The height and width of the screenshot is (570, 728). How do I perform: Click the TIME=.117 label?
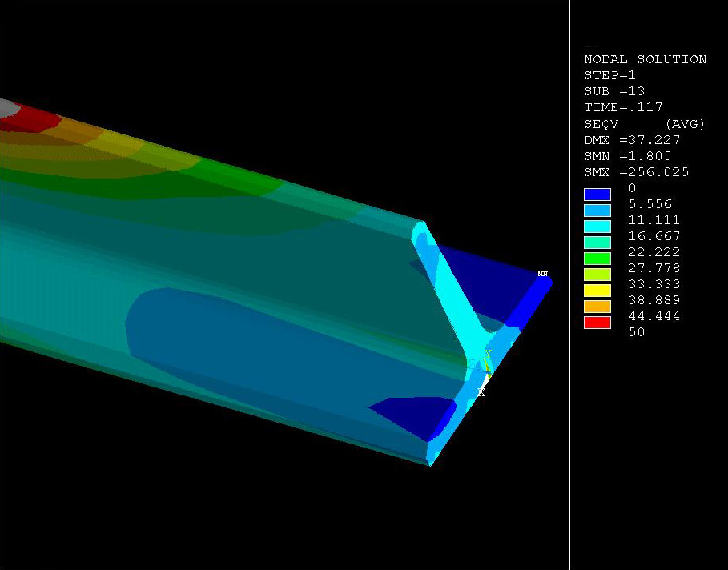pos(623,107)
